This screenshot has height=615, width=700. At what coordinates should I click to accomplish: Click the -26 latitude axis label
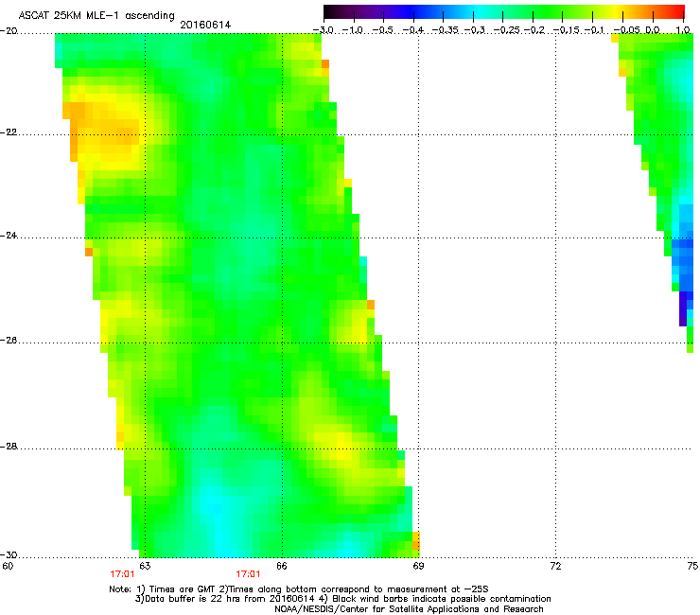[x=9, y=341]
